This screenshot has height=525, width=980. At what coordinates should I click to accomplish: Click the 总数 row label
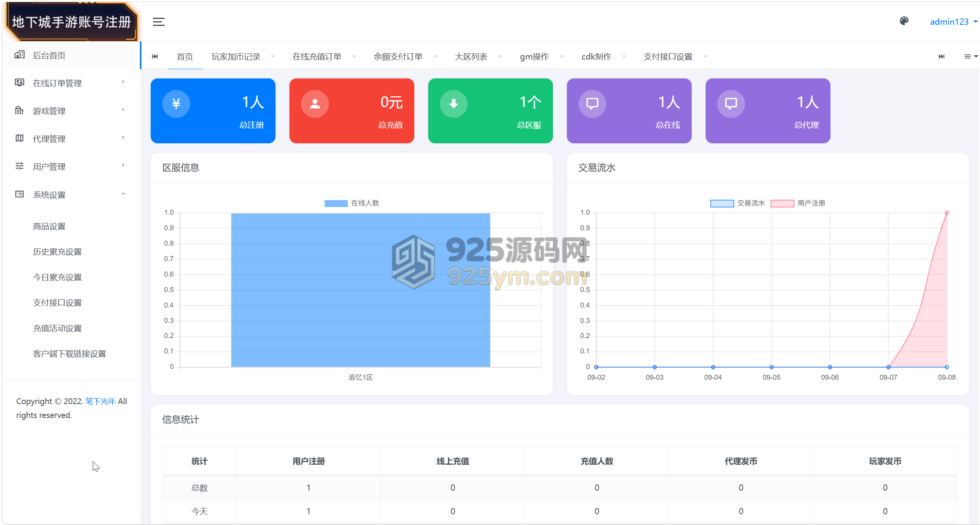199,488
